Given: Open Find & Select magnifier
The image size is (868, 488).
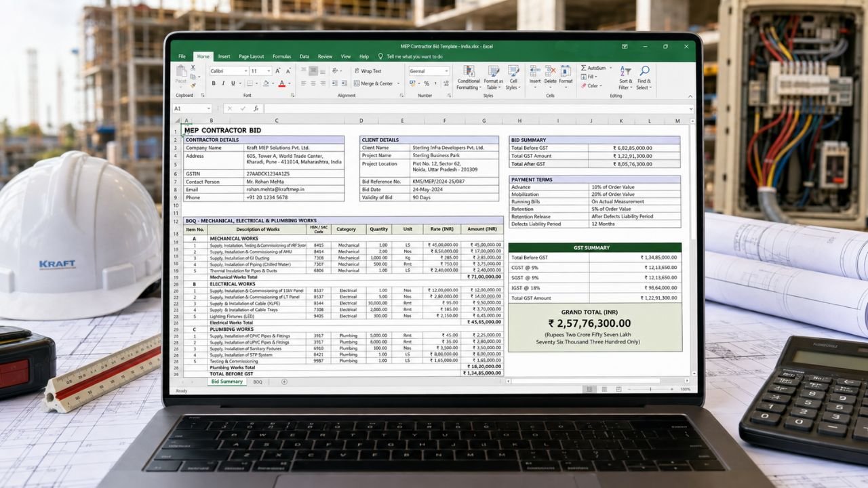Looking at the screenshot, I should (644, 78).
